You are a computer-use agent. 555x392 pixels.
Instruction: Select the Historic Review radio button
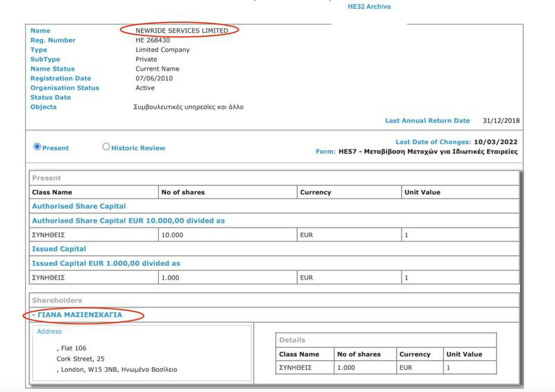(x=106, y=146)
